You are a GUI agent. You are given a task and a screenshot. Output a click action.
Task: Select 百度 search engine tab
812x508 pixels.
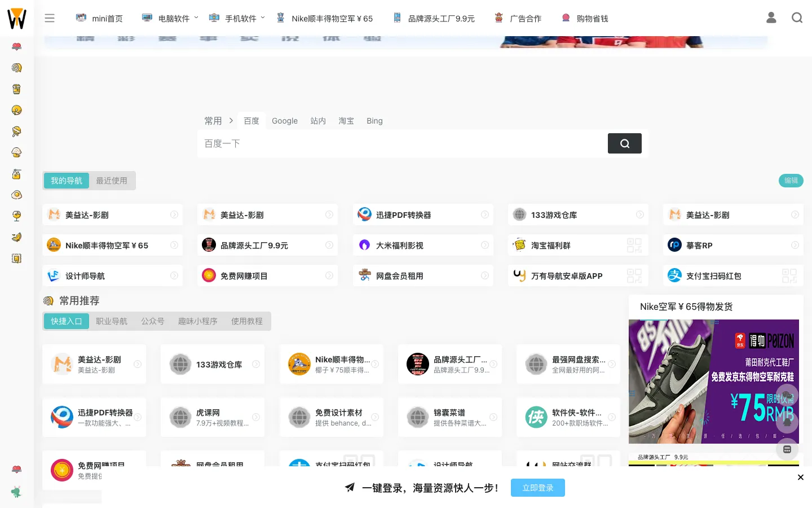pos(251,121)
